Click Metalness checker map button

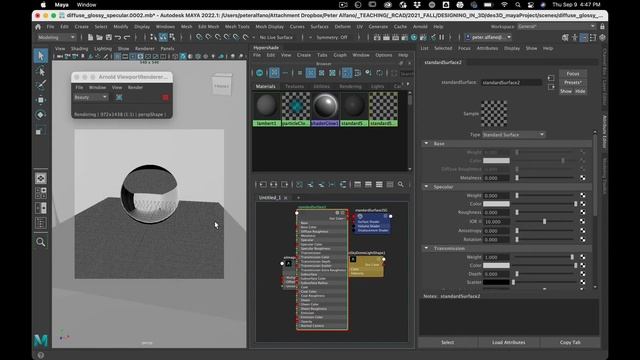point(582,178)
